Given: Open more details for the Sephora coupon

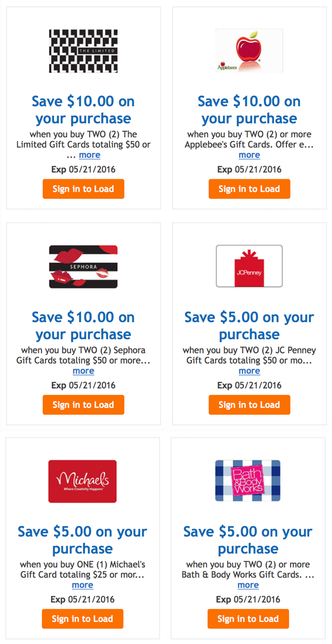Looking at the screenshot, I should [83, 371].
